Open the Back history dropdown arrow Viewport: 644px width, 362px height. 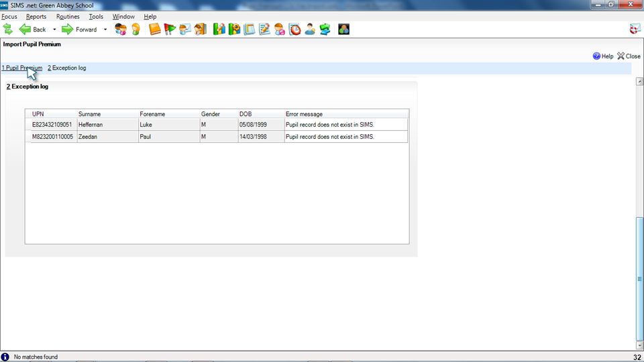pos(54,29)
